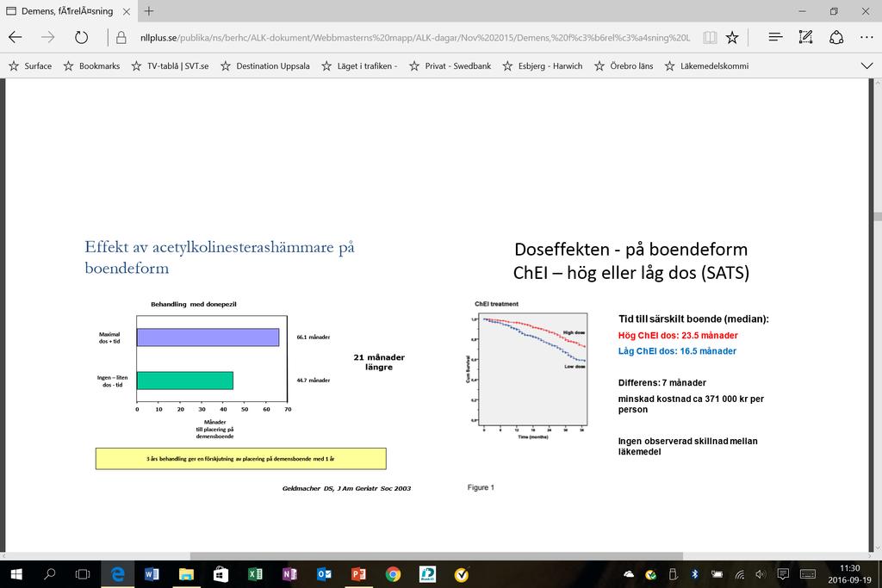This screenshot has width=882, height=588.
Task: Open the touch keyboard tray icon
Action: click(x=808, y=574)
